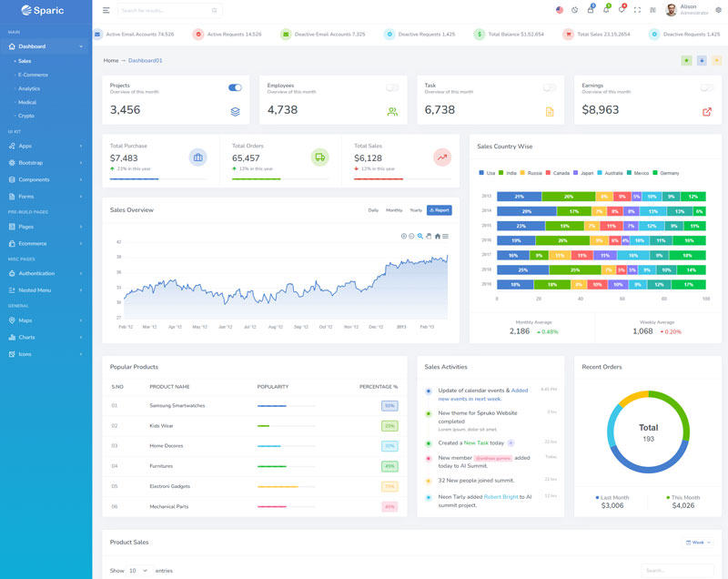Enter fullscreen mode via header icon

[x=637, y=10]
